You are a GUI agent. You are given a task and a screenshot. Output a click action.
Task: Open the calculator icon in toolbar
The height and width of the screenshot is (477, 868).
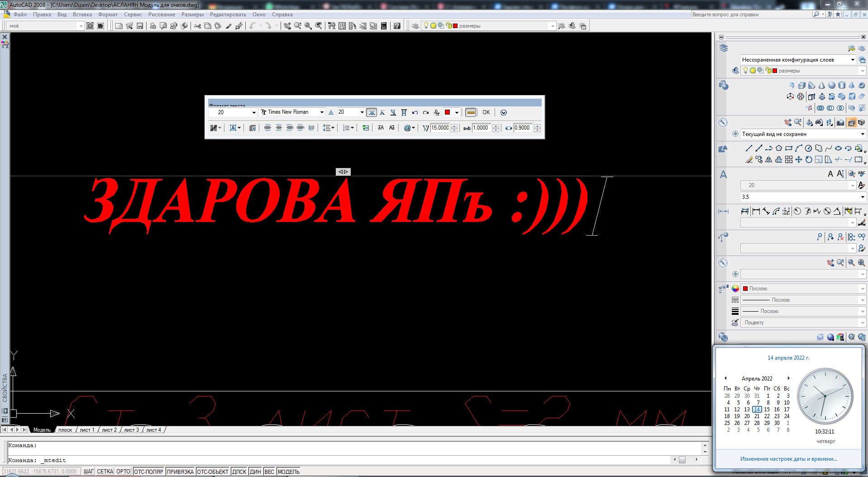384,26
